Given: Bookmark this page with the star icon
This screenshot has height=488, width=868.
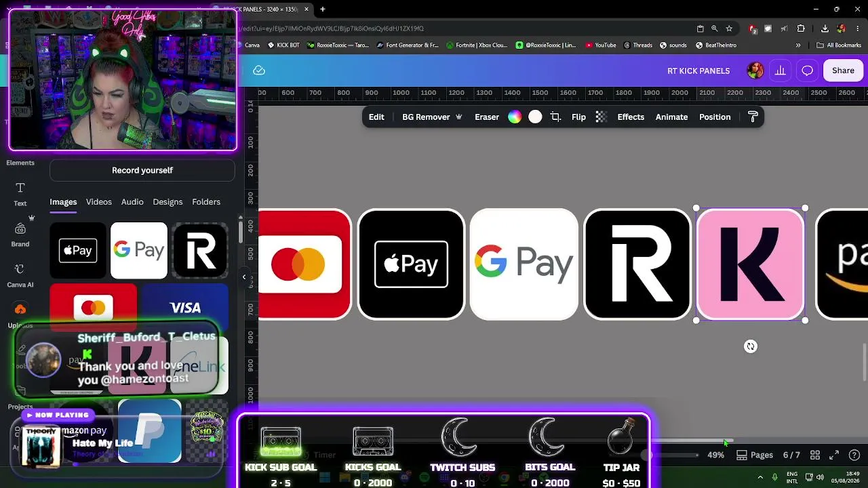Looking at the screenshot, I should point(729,28).
